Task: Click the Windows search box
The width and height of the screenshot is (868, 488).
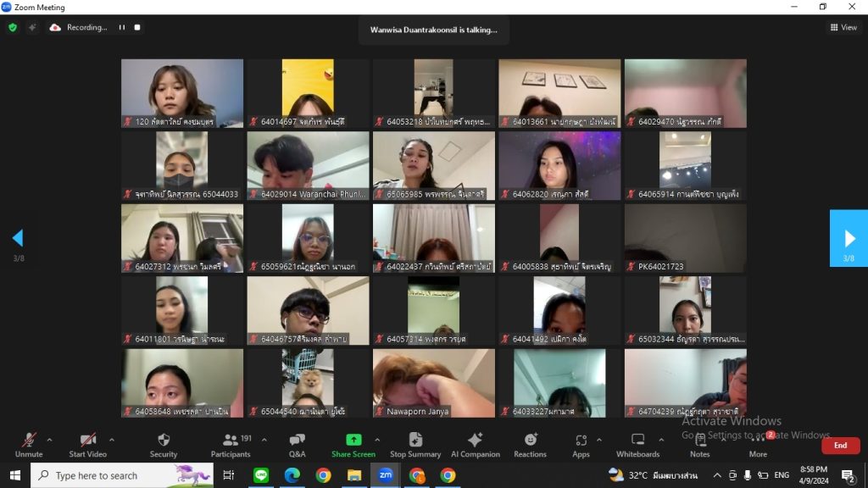Action: (122, 475)
